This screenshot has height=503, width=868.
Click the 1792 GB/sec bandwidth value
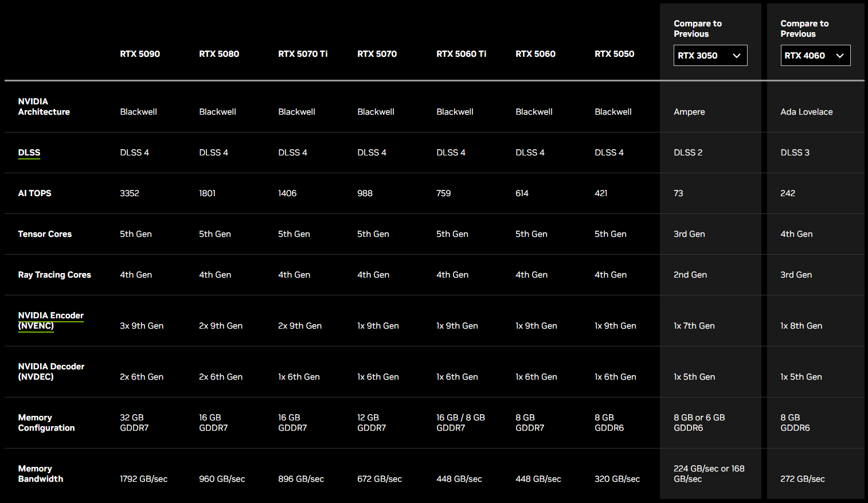pos(143,479)
